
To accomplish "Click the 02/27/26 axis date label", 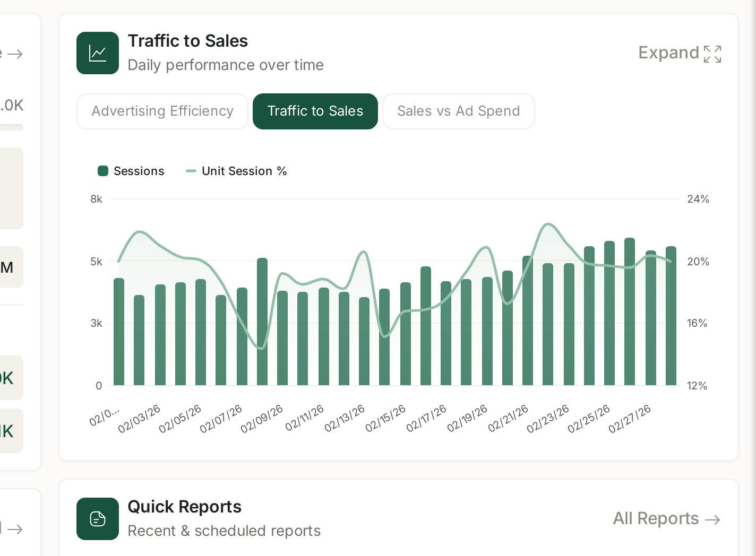I will point(630,419).
